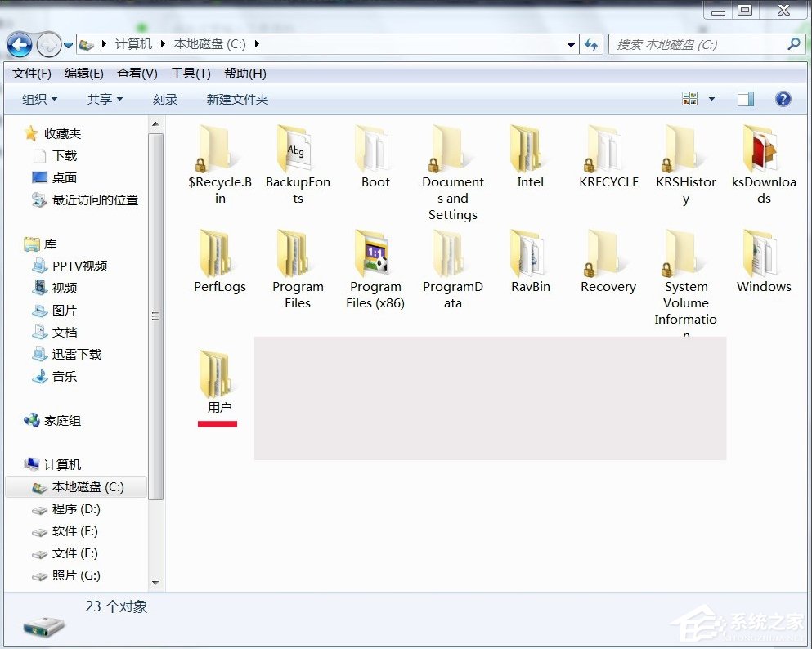812x649 pixels.
Task: Open the Help question mark icon
Action: [783, 98]
